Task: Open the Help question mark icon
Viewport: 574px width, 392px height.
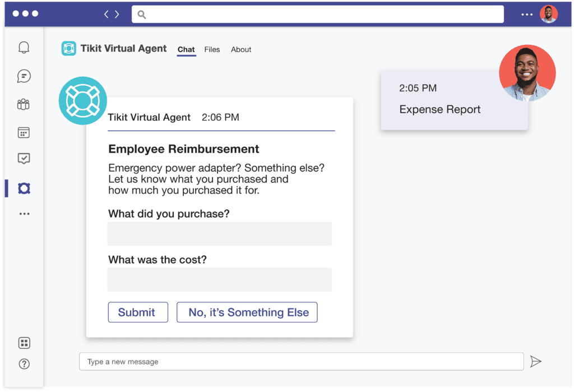Action: (x=24, y=364)
